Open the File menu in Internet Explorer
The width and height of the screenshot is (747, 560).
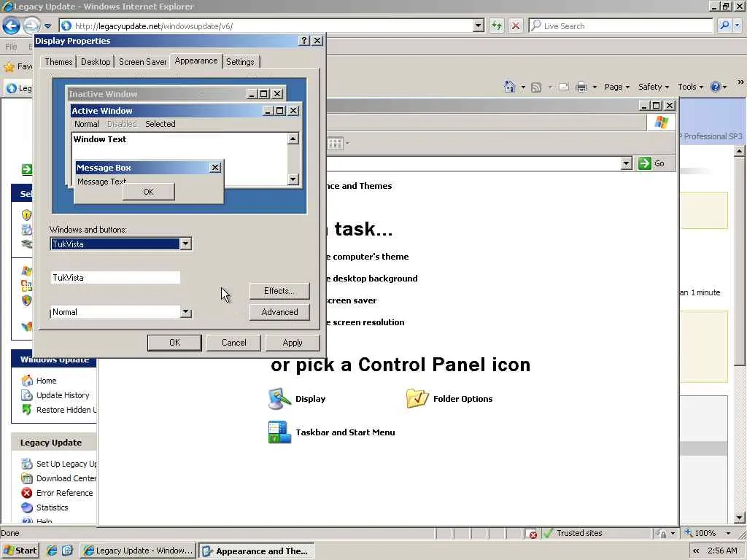pyautogui.click(x=11, y=47)
